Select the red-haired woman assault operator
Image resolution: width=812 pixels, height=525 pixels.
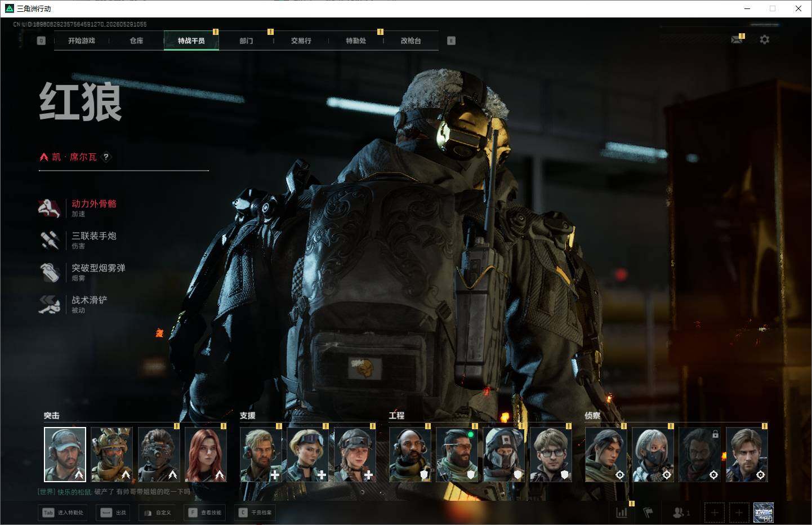tap(206, 455)
